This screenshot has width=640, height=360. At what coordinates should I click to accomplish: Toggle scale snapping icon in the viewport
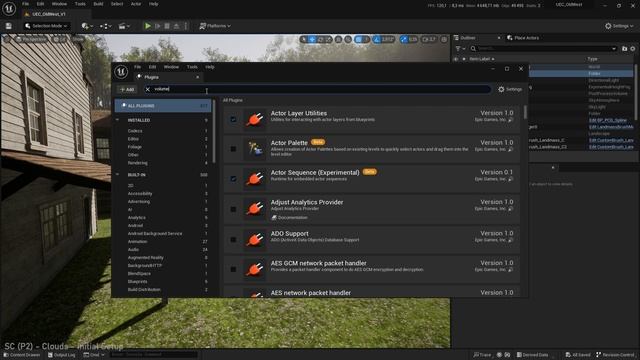[404, 39]
